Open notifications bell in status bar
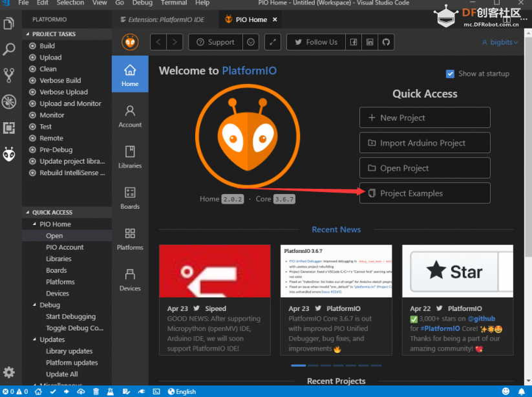532x397 pixels. (522, 392)
